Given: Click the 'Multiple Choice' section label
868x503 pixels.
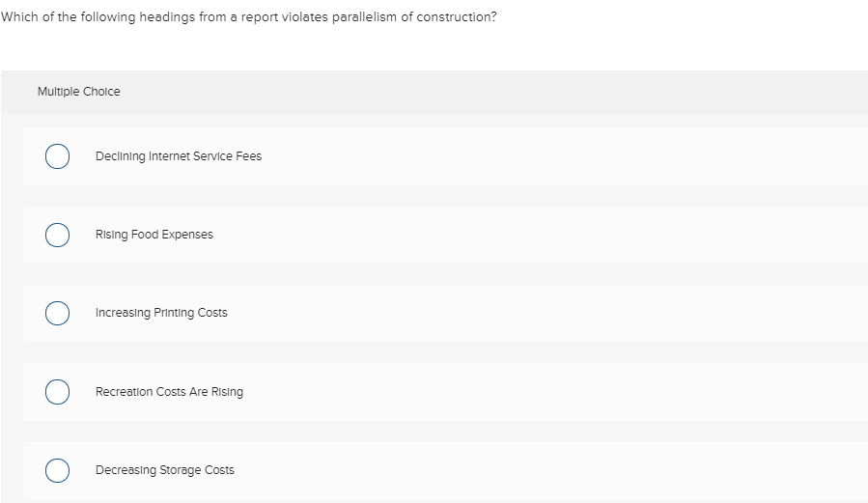Looking at the screenshot, I should coord(79,92).
